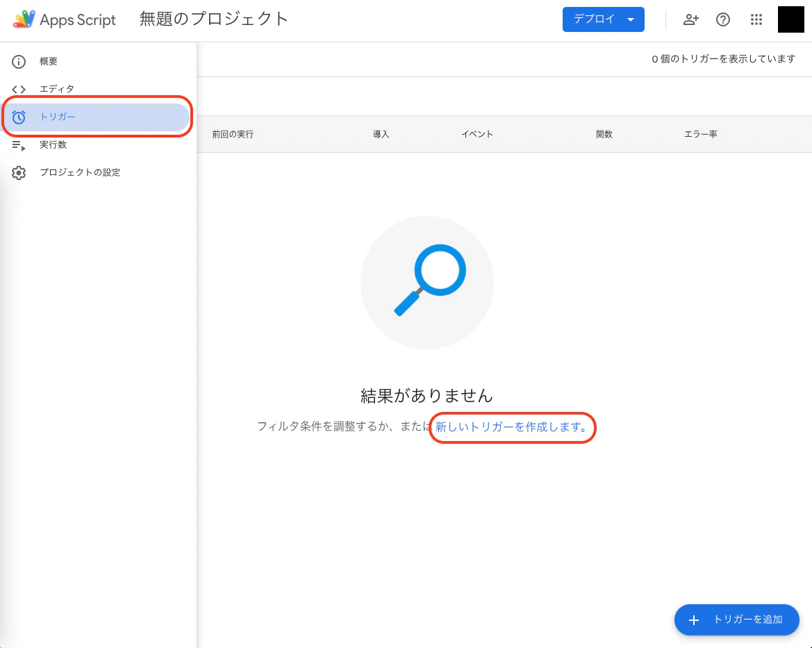Viewport: 812px width, 648px height.
Task: Select the エディタ code editor icon
Action: (18, 89)
